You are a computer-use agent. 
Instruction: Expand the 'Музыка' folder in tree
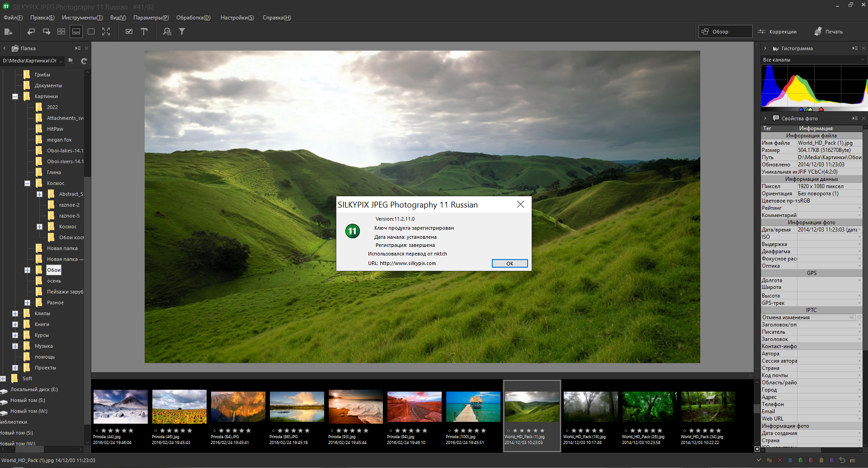(x=15, y=346)
